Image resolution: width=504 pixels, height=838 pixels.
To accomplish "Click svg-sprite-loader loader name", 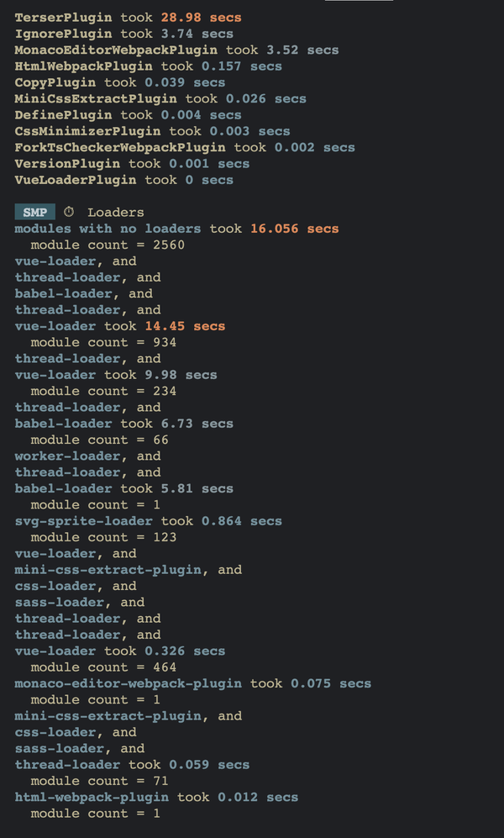I will (84, 521).
